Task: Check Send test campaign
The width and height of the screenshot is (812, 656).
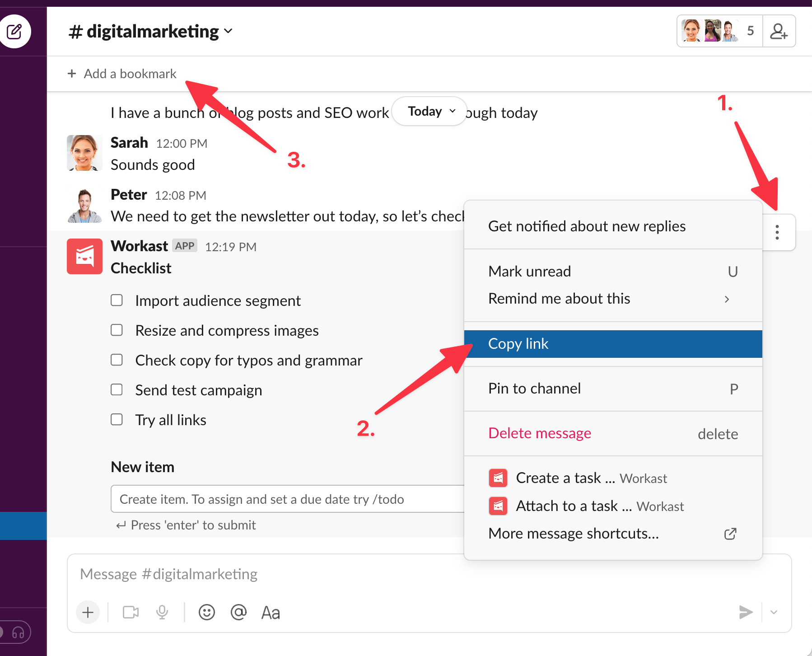Action: [x=117, y=390]
